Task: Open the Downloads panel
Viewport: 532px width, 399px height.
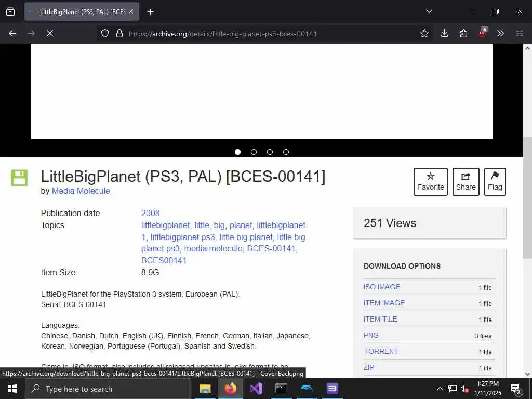Action: pos(444,33)
